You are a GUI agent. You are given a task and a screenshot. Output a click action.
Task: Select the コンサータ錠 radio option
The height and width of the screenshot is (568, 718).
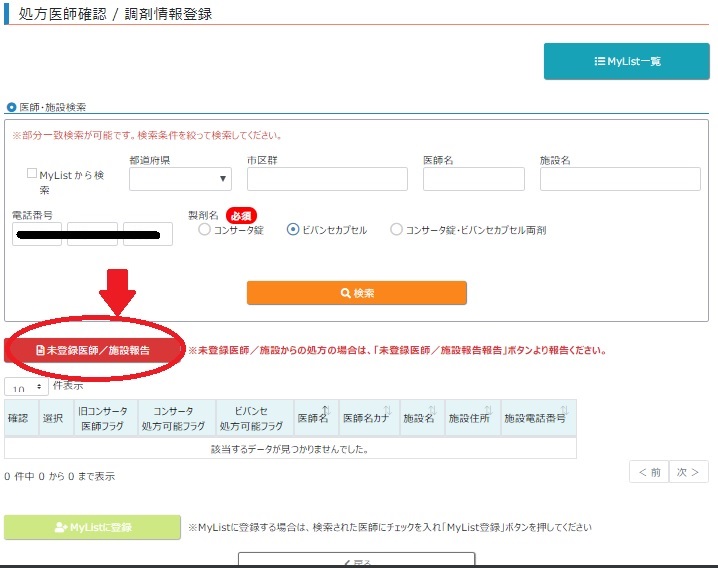205,230
